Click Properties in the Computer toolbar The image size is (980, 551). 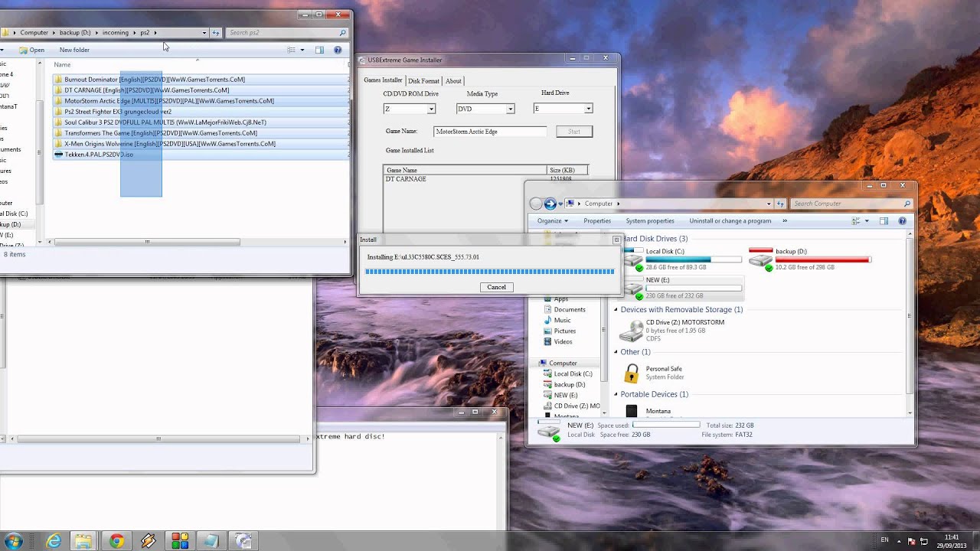click(x=597, y=221)
